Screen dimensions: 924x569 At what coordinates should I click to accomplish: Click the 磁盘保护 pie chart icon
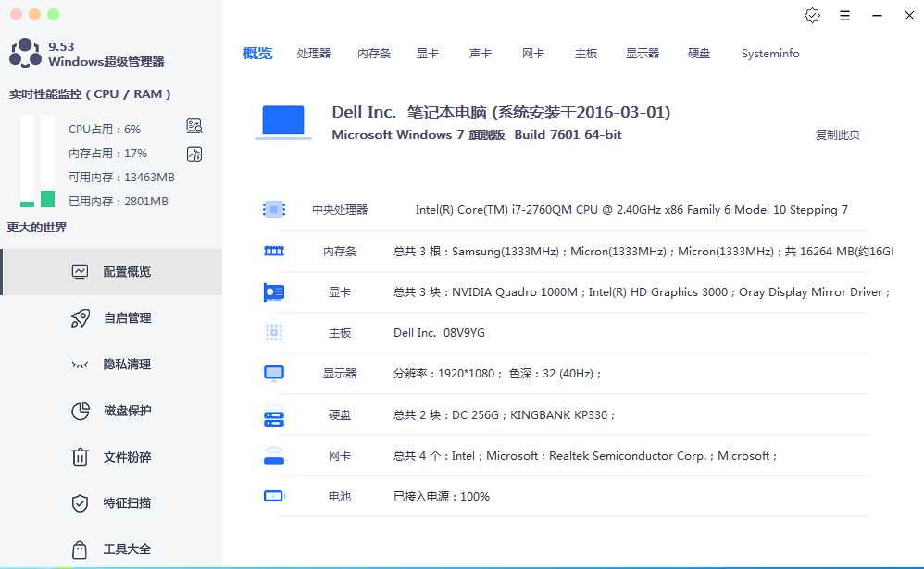point(81,411)
